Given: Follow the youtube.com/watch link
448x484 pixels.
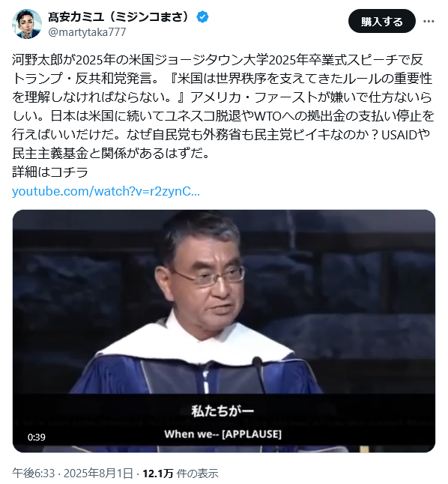Looking at the screenshot, I should click(x=106, y=191).
